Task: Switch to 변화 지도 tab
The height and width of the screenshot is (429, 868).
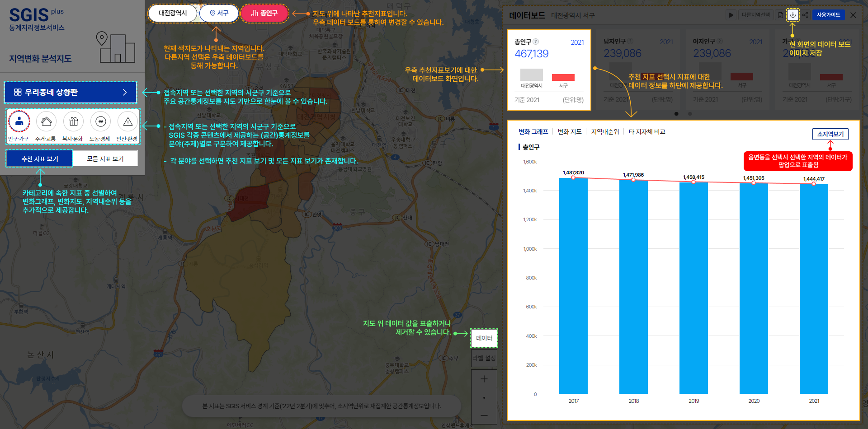Action: 569,132
